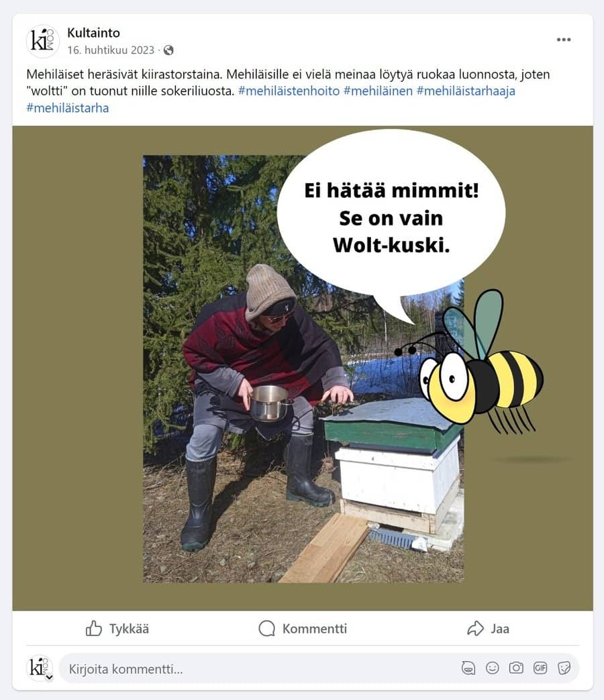Click the thumbs-up Tykkää button
Screen dimensions: 604x700
click(x=117, y=629)
